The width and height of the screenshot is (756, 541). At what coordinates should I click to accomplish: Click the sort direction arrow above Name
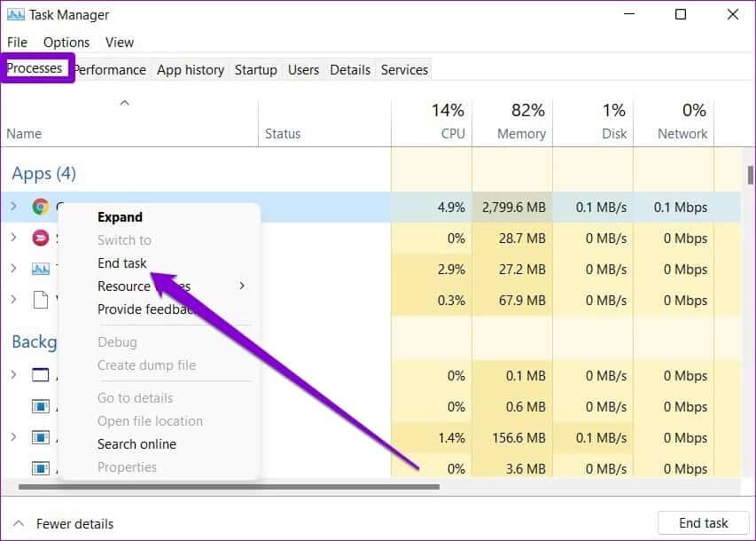tap(124, 103)
